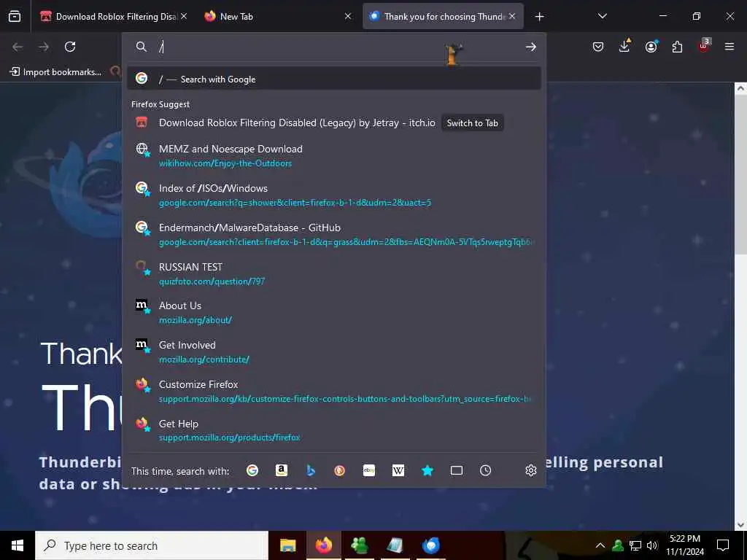This screenshot has height=560, width=747.
Task: Close the Thunderbird welcome tab
Action: point(512,16)
